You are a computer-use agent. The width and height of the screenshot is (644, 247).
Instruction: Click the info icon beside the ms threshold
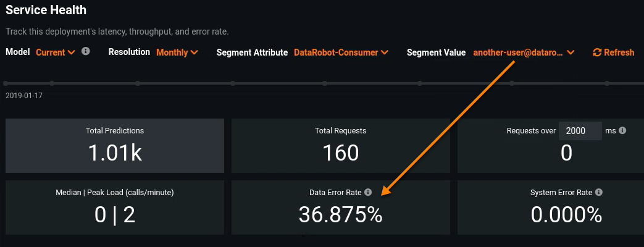coord(622,130)
